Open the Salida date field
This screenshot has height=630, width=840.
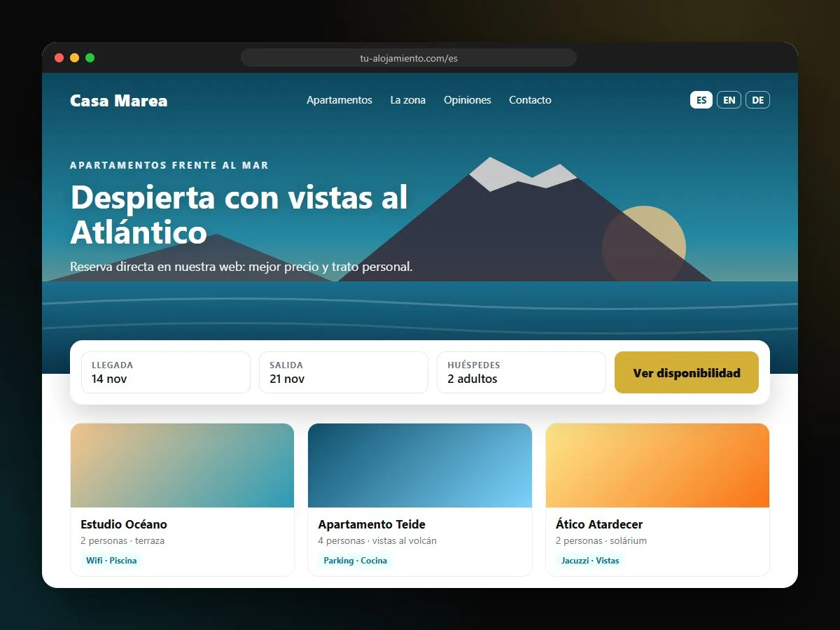pos(344,372)
